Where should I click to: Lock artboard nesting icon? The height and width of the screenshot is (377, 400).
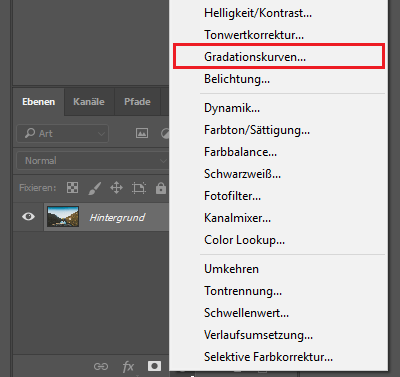[x=139, y=188]
